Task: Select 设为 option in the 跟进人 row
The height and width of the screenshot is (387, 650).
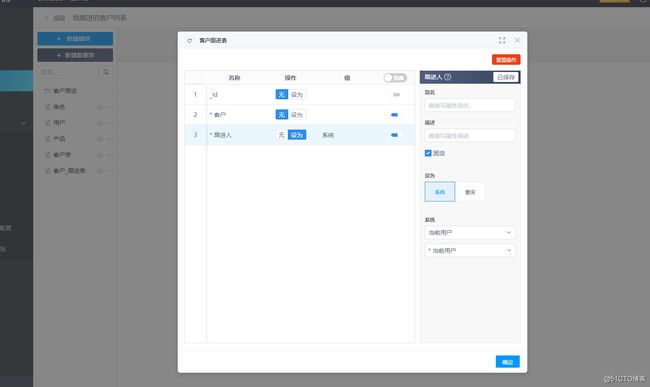Action: 297,135
